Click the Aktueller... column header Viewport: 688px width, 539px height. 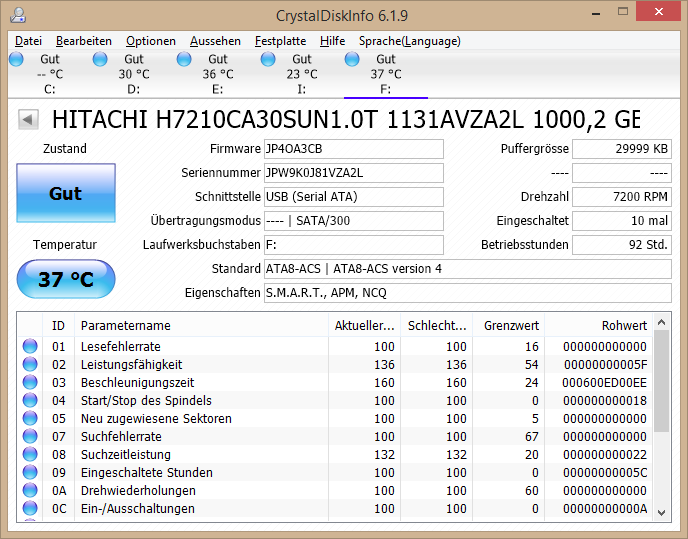click(x=364, y=325)
